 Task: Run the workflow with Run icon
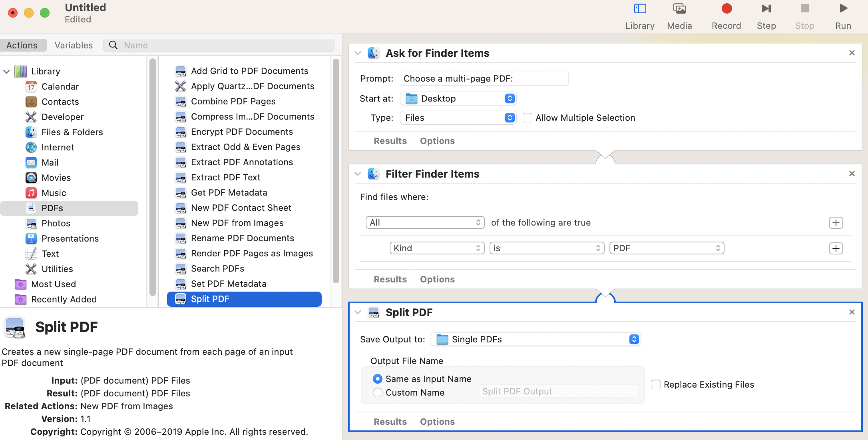pyautogui.click(x=843, y=8)
